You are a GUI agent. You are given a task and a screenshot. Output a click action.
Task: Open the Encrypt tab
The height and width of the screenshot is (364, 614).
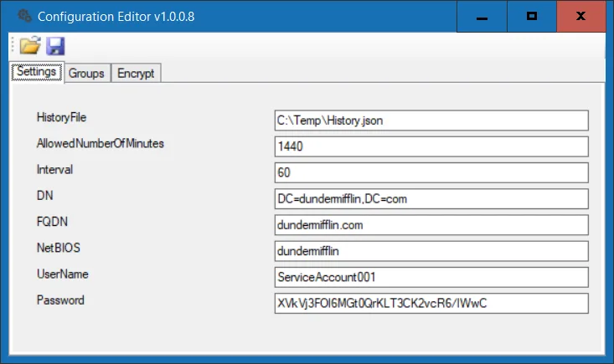pyautogui.click(x=136, y=73)
